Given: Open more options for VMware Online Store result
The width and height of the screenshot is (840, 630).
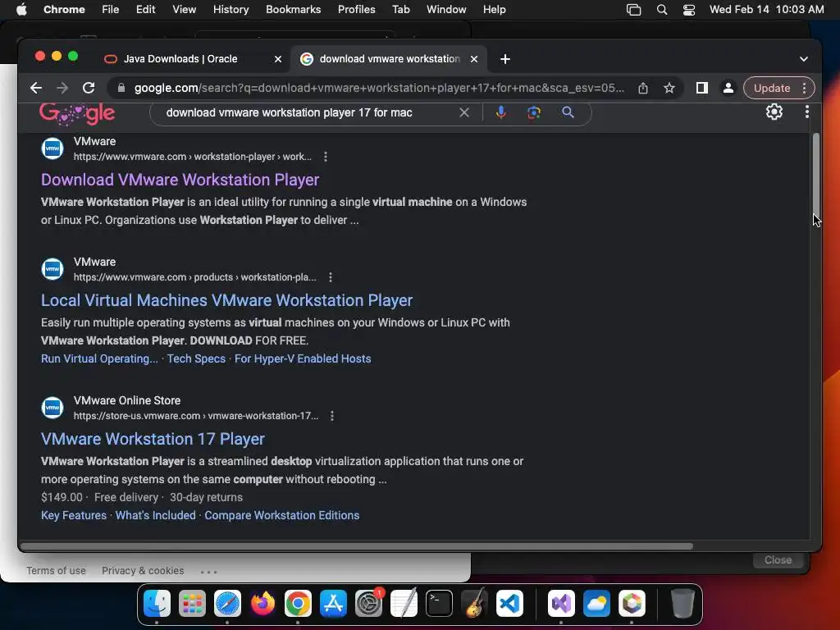Looking at the screenshot, I should (332, 416).
